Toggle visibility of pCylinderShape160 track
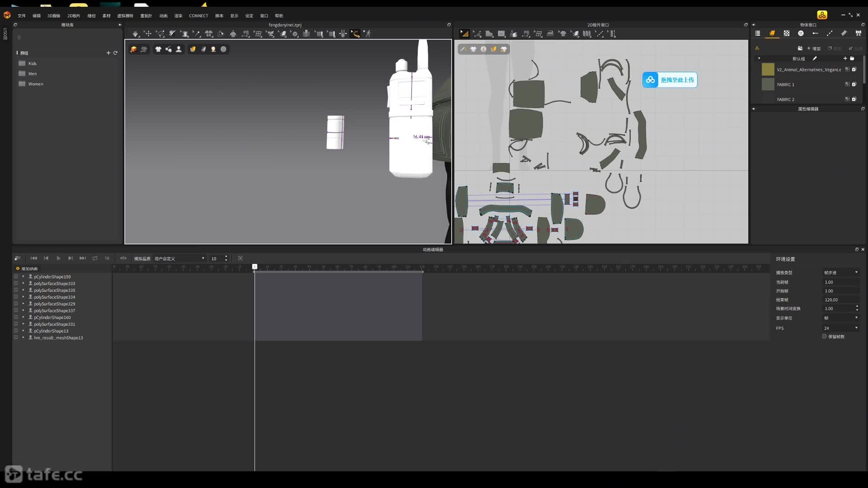 pyautogui.click(x=16, y=317)
